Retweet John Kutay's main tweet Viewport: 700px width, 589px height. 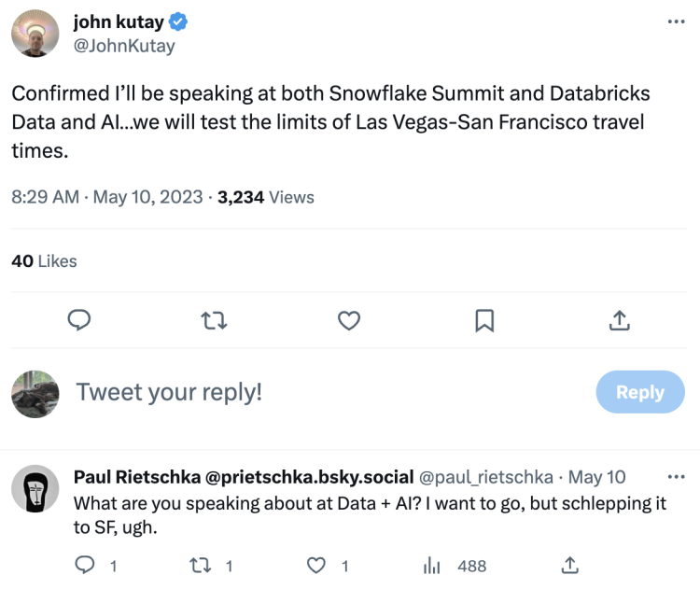click(215, 321)
